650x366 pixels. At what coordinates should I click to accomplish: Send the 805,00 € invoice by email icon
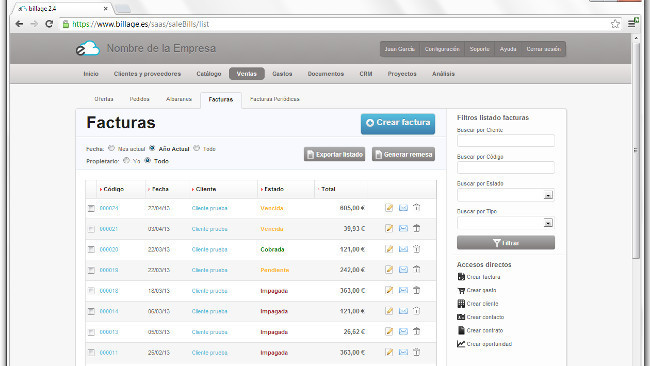click(x=403, y=208)
